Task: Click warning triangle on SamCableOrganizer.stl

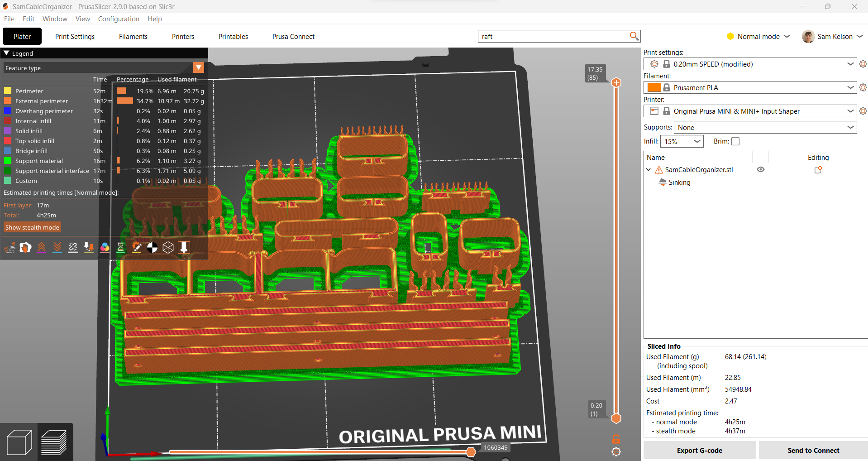Action: point(659,170)
